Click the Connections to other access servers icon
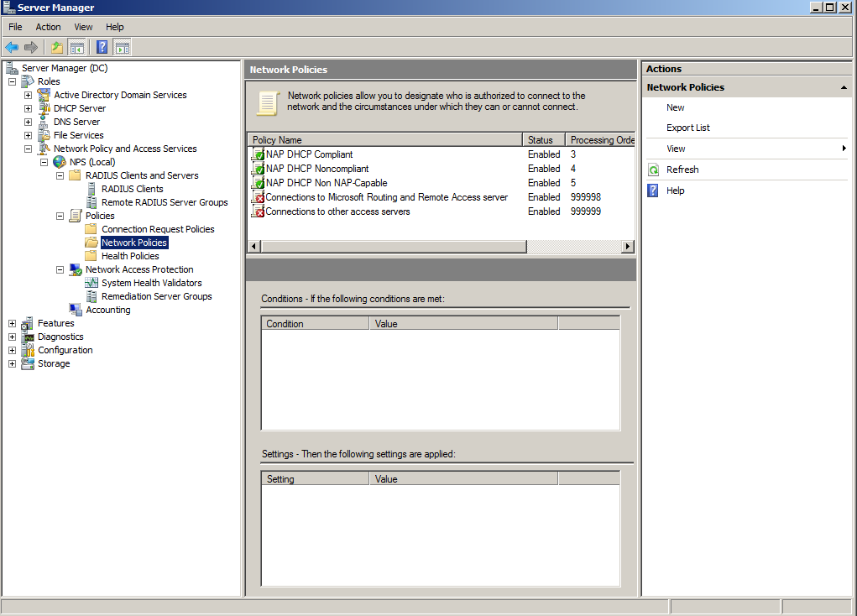The width and height of the screenshot is (857, 616). click(258, 211)
